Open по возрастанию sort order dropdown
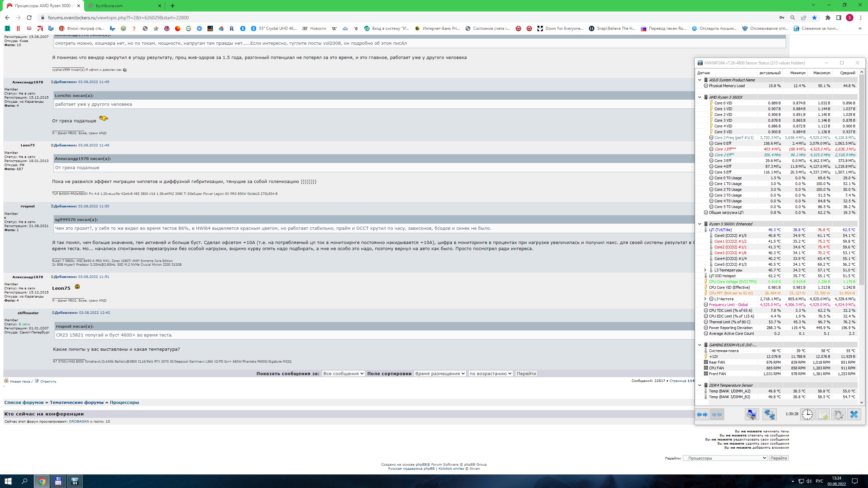 pos(490,373)
